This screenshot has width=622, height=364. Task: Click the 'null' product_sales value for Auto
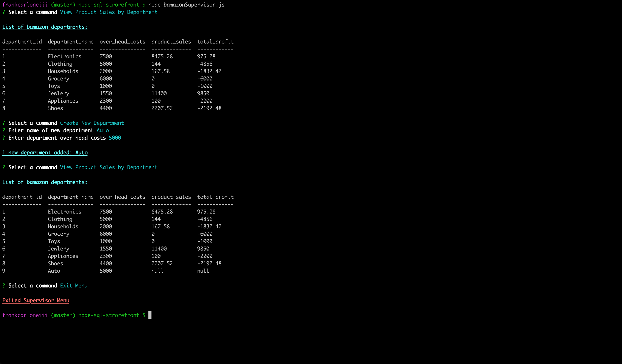[157, 271]
